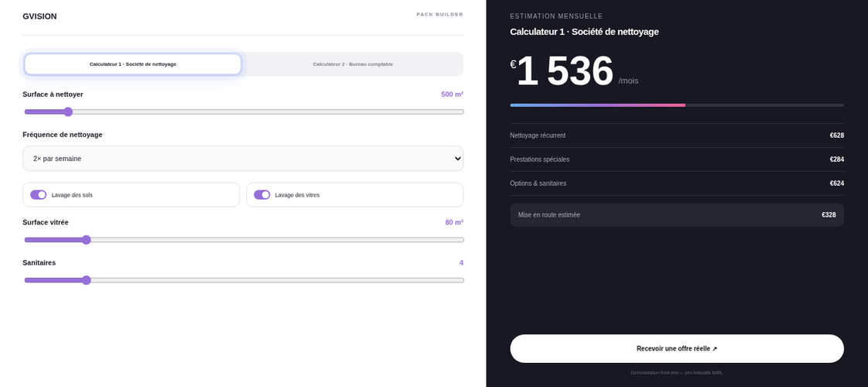Click the €284 amount
Screen dimensions: 868x387
tap(836, 159)
